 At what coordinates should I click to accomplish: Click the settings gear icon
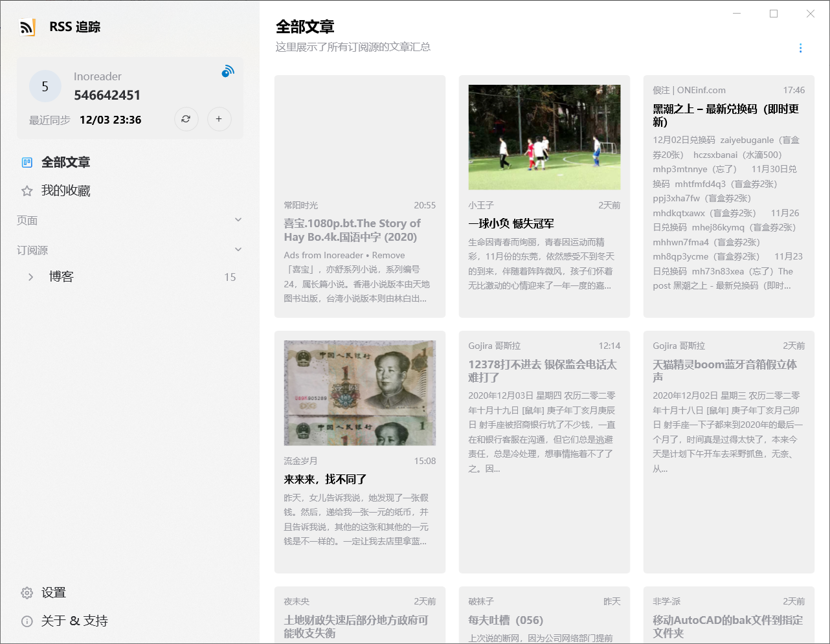(27, 593)
